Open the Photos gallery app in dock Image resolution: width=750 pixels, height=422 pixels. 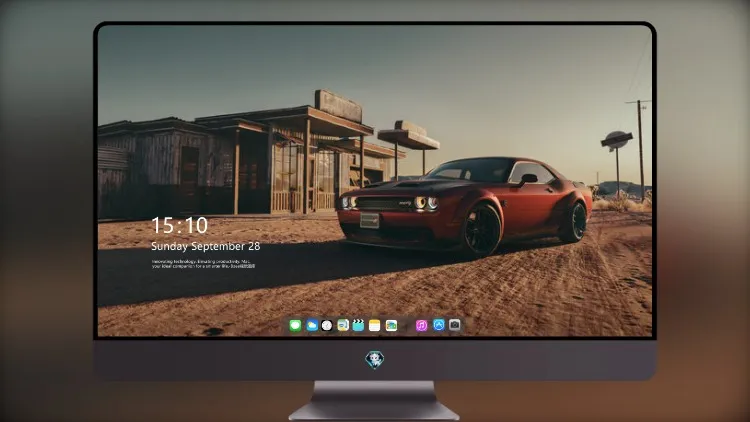point(391,326)
